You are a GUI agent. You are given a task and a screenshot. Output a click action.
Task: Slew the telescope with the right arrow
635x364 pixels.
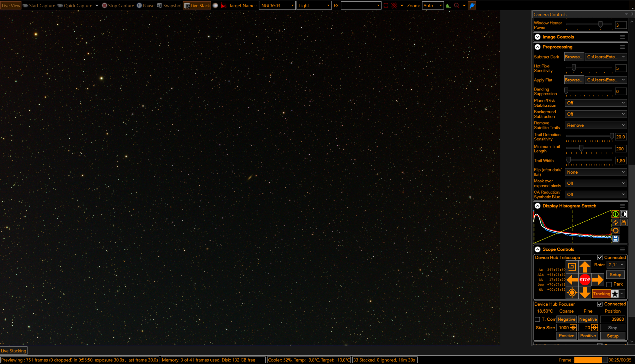(598, 280)
